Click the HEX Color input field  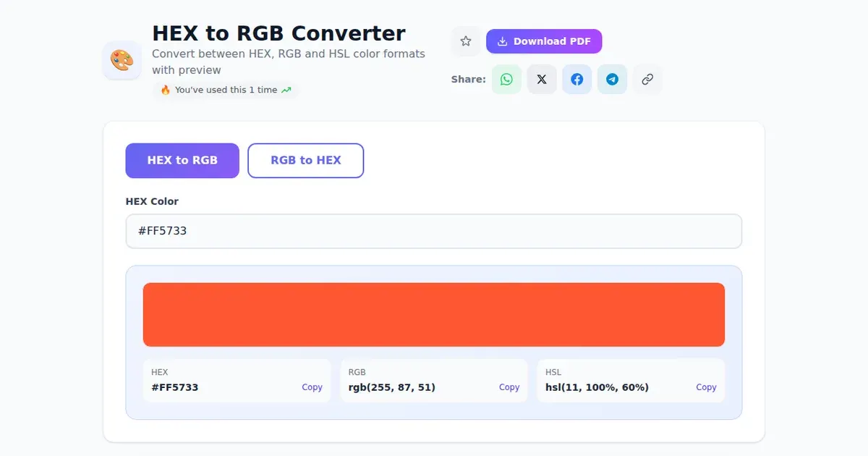pos(434,231)
